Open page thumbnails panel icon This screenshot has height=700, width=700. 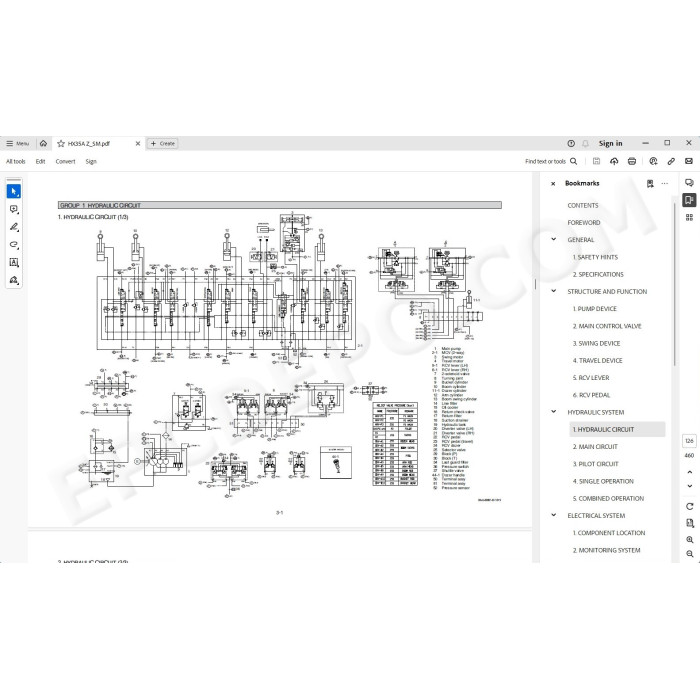(689, 217)
